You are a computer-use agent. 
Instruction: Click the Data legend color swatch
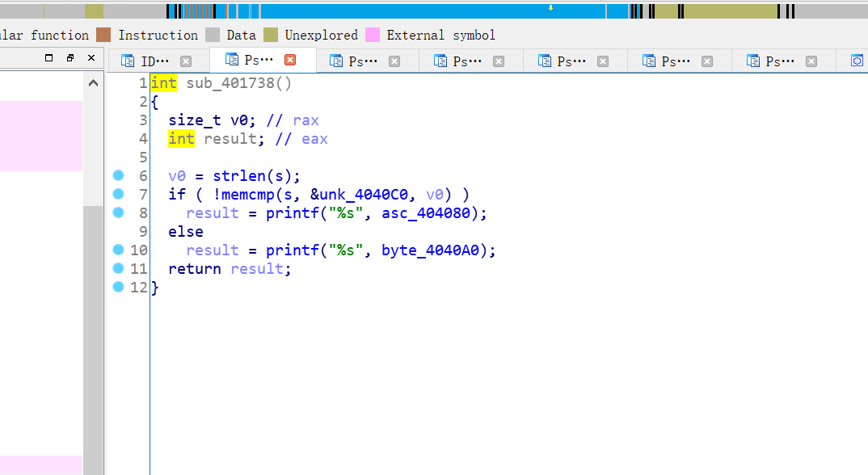(x=213, y=35)
